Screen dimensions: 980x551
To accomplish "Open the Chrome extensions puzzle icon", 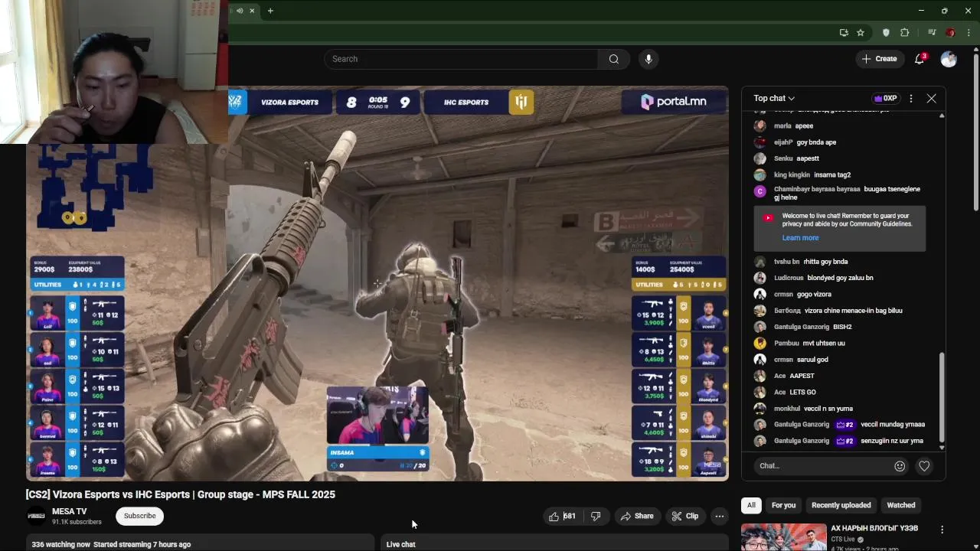I will pos(905,33).
